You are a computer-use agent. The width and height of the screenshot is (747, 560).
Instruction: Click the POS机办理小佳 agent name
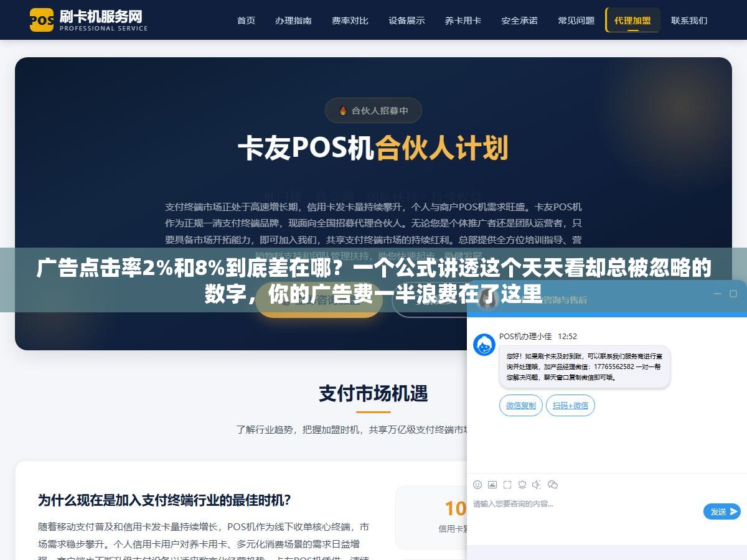525,336
